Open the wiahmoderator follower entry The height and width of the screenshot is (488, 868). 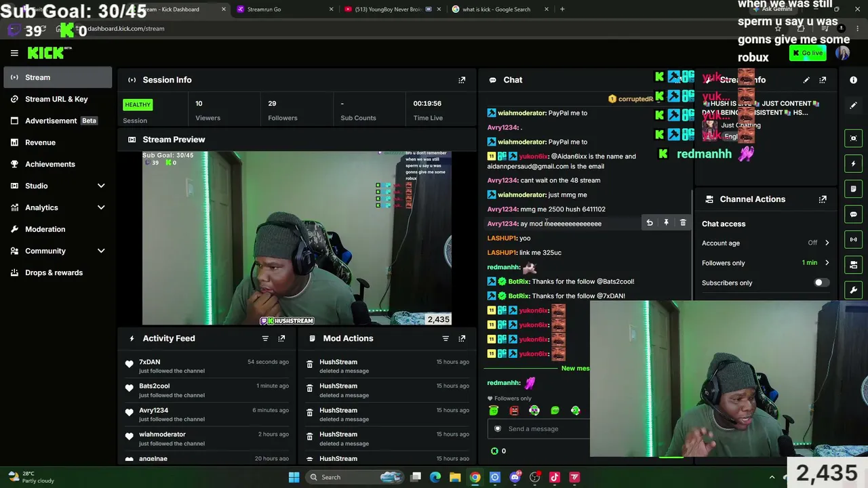pos(206,439)
